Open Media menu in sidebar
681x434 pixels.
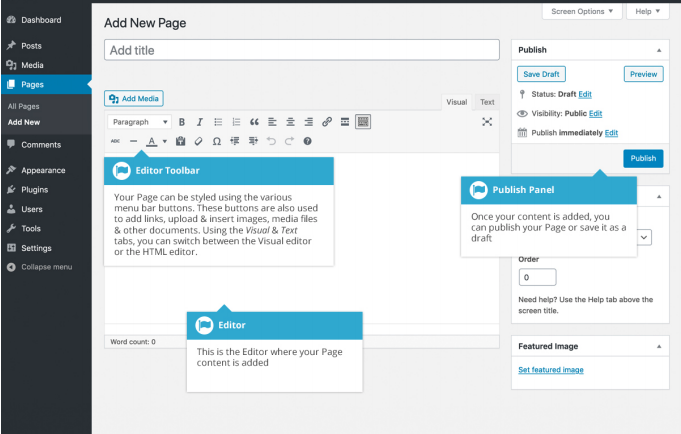pos(46,65)
